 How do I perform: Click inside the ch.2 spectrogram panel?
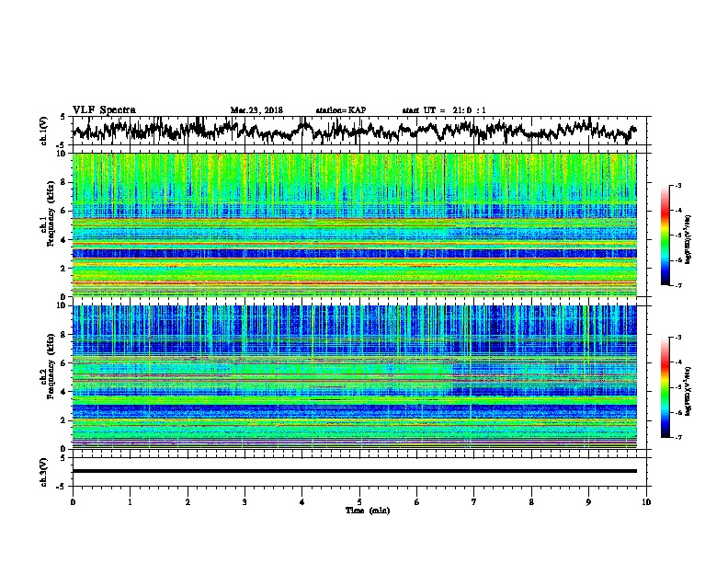click(x=354, y=377)
